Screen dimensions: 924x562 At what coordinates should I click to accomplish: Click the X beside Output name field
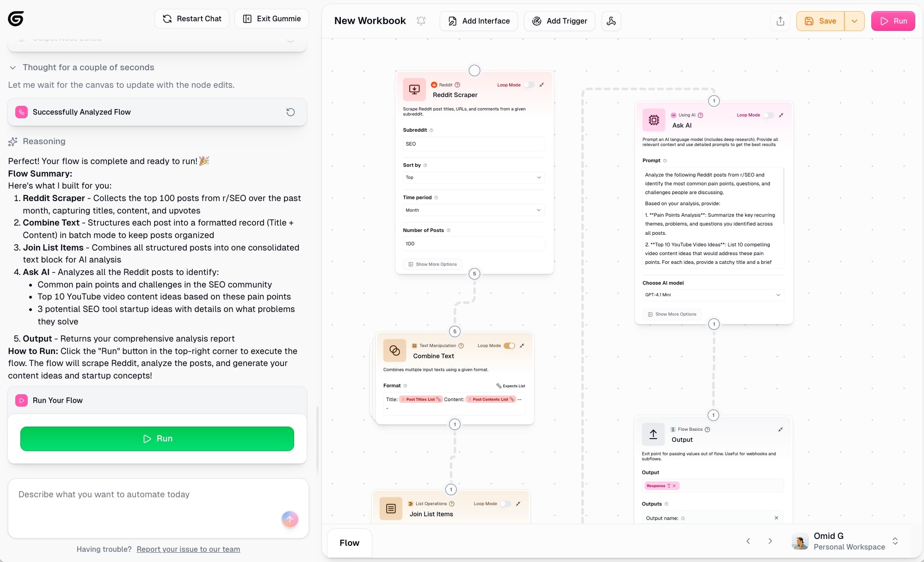pyautogui.click(x=776, y=518)
